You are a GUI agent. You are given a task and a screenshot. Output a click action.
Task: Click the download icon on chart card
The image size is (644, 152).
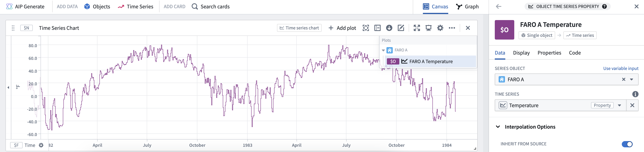389,28
